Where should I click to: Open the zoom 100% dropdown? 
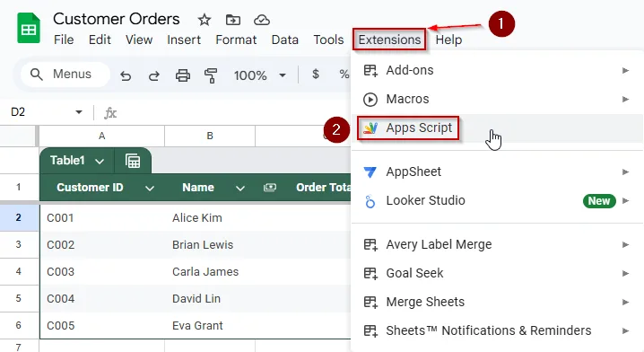pos(283,75)
